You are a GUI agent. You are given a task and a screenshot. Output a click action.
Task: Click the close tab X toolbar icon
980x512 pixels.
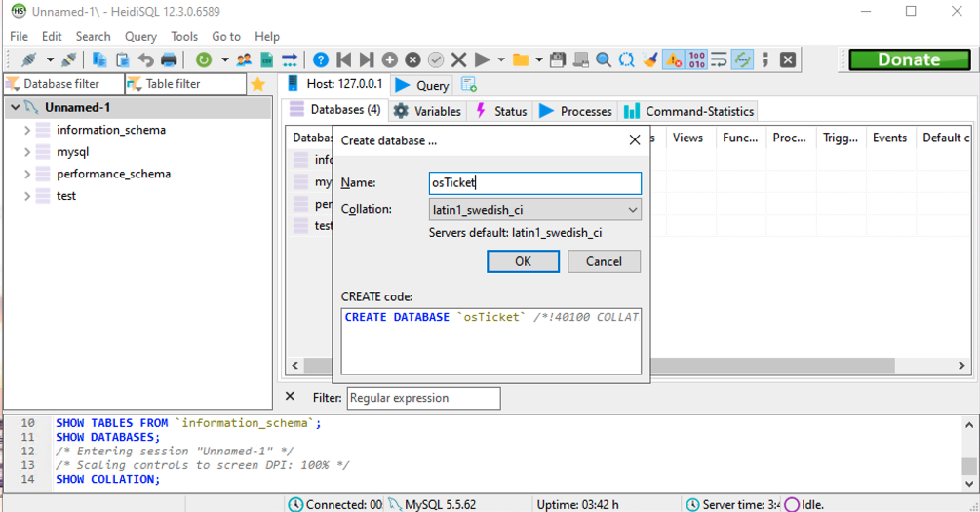coord(788,60)
